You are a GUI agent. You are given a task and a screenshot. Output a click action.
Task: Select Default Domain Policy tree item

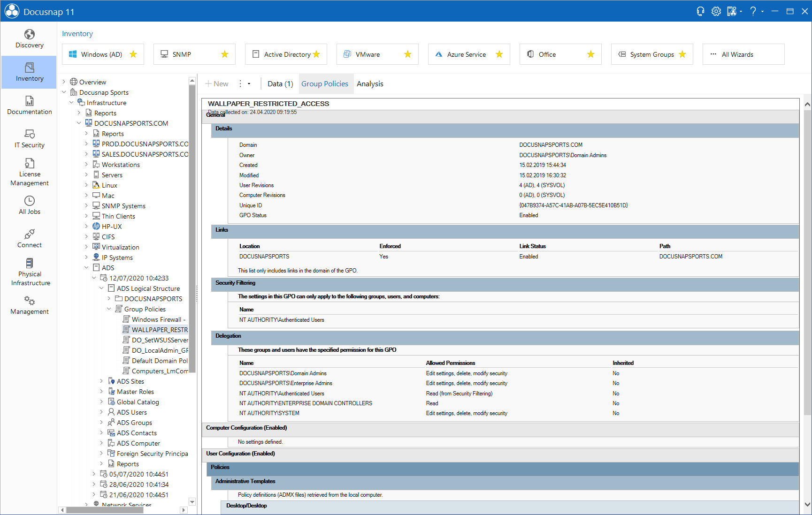point(155,361)
